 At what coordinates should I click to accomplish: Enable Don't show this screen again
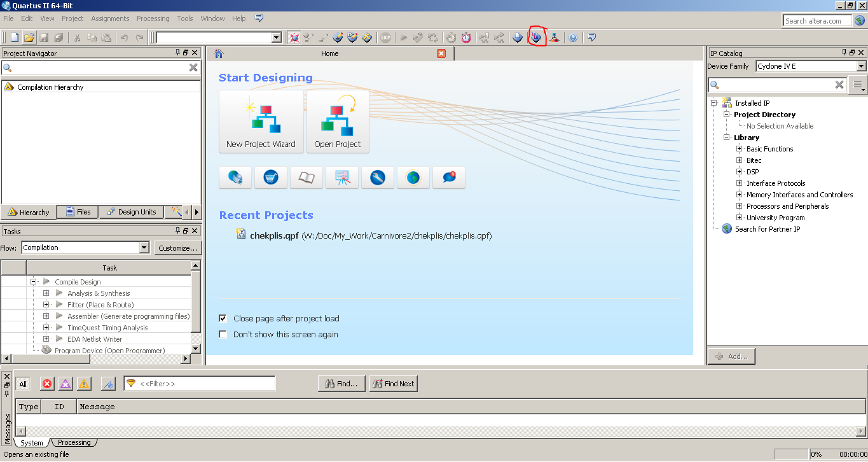pyautogui.click(x=223, y=334)
